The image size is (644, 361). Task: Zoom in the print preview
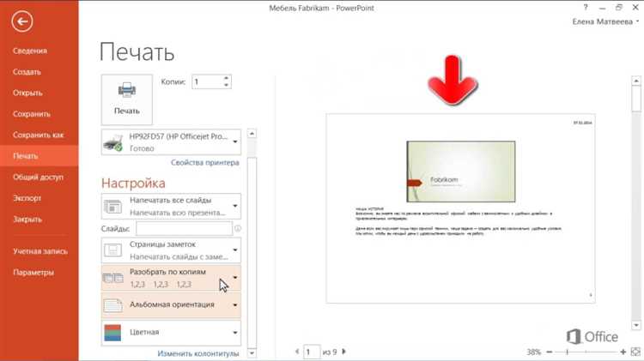click(x=623, y=352)
